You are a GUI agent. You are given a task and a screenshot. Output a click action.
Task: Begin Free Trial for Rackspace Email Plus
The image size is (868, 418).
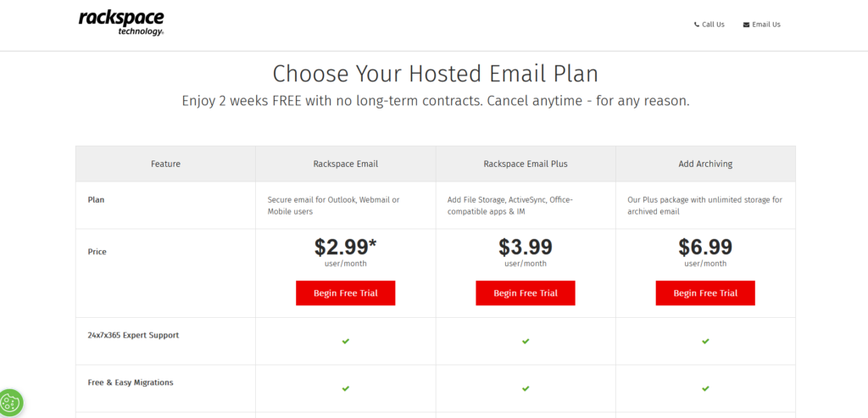tap(526, 293)
